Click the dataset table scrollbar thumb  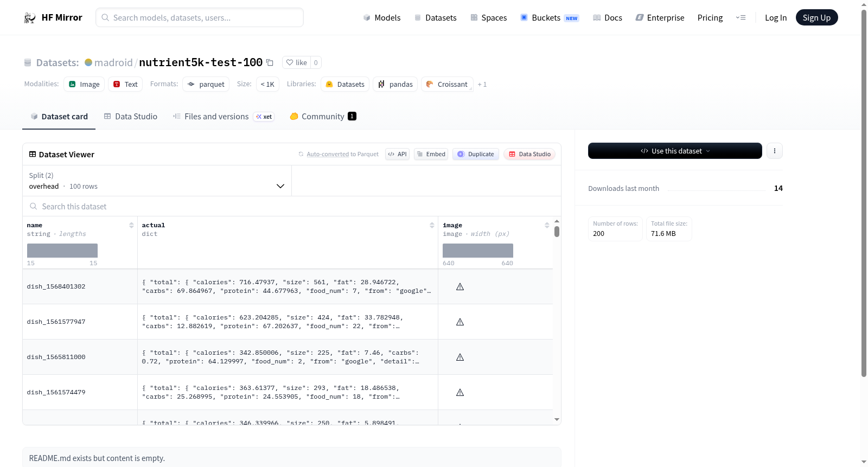pos(557,232)
